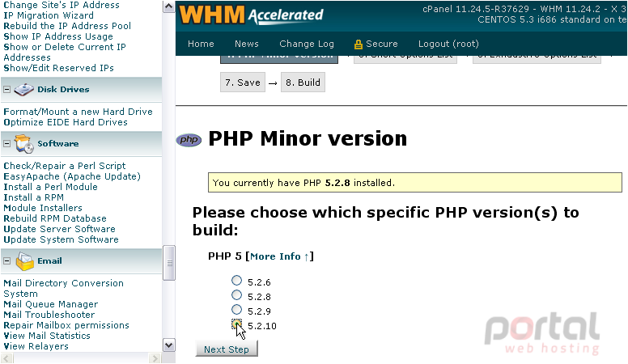Open Install a RPM link
Image resolution: width=628 pixels, height=364 pixels.
pos(34,197)
